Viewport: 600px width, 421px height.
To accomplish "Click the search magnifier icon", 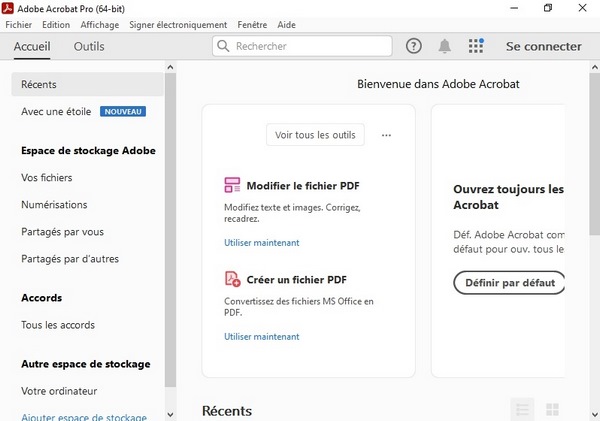I will [224, 46].
